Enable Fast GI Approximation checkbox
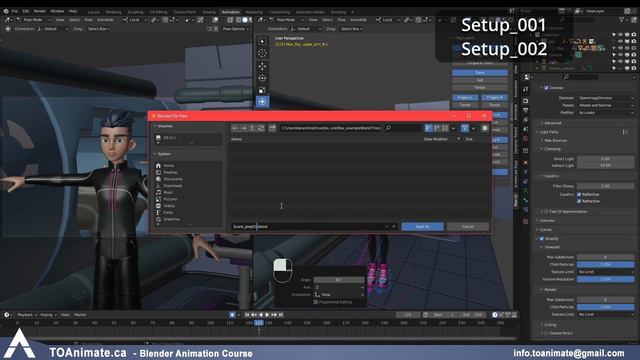The height and width of the screenshot is (360, 640). pos(546,211)
